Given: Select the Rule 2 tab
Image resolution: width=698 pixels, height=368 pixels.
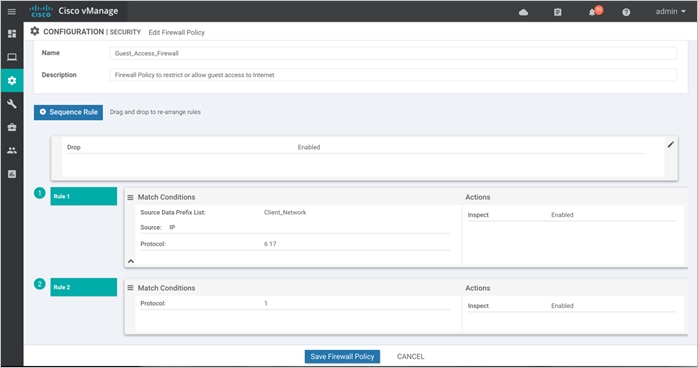Looking at the screenshot, I should coord(84,287).
